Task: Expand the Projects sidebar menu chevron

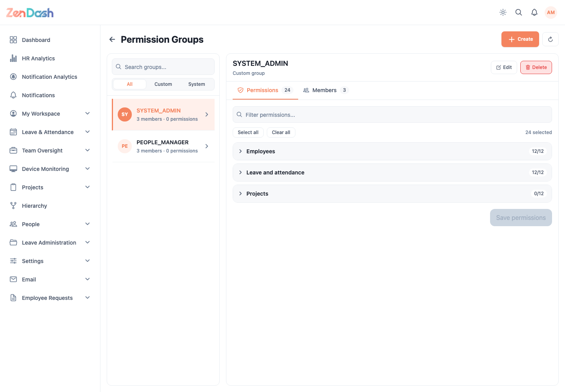Action: pos(87,187)
